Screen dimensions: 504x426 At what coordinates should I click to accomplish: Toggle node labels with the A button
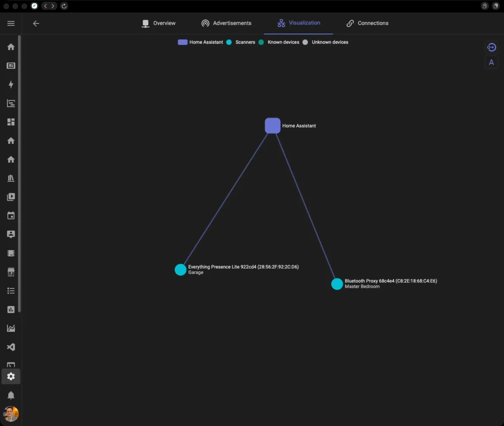[x=491, y=62]
